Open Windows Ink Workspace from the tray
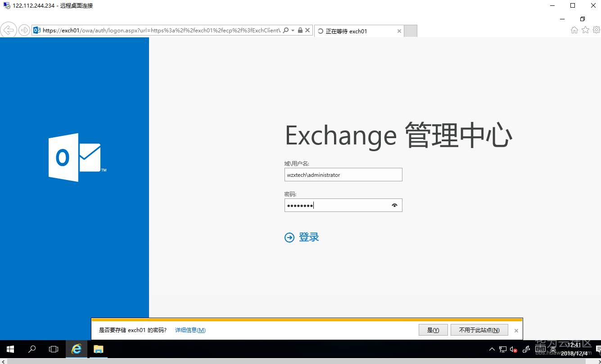Image resolution: width=601 pixels, height=364 pixels. (526, 349)
